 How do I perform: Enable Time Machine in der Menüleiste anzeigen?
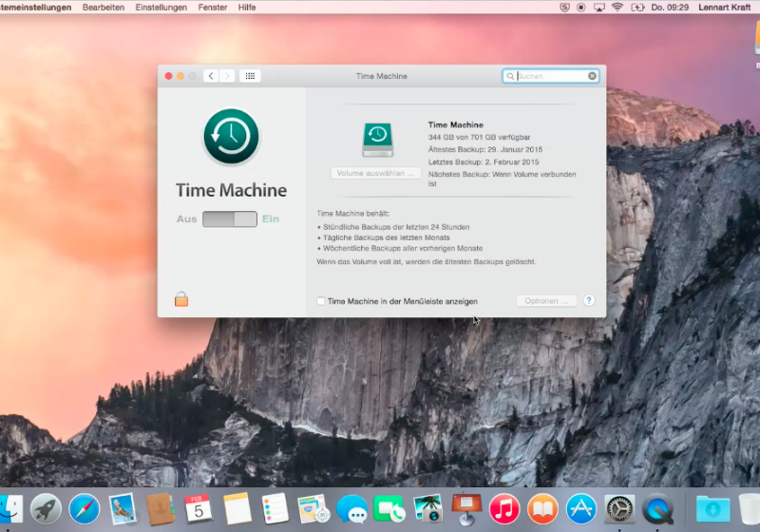click(322, 301)
